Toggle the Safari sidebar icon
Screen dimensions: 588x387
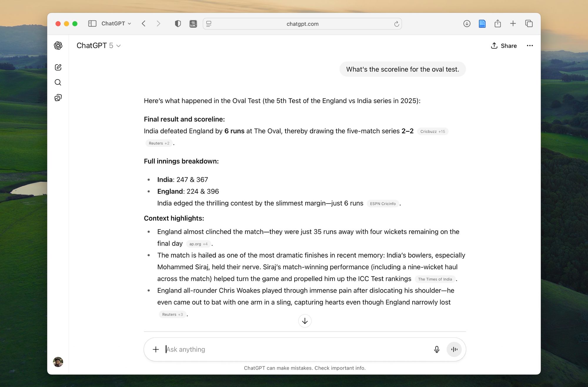click(92, 24)
